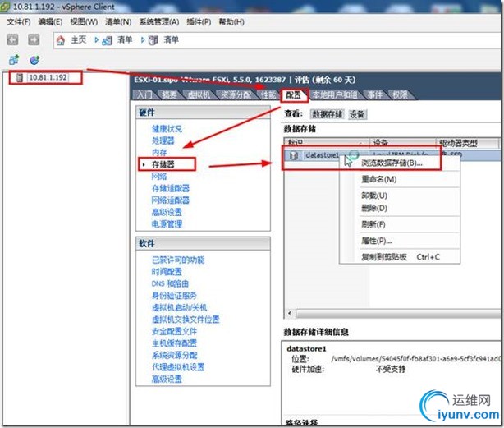
Task: Switch to the 事件 tab
Action: click(375, 94)
